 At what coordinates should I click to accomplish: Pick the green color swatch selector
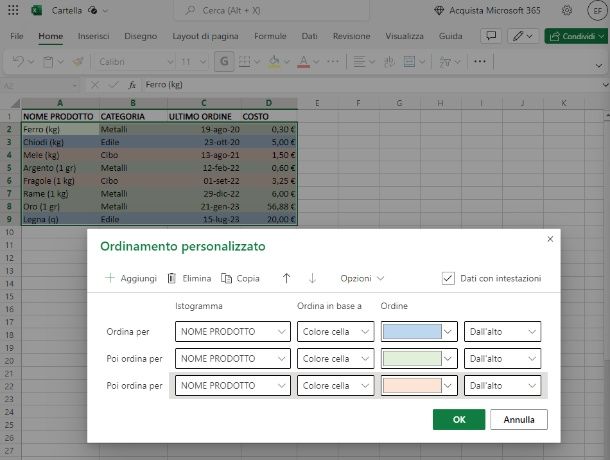point(419,358)
